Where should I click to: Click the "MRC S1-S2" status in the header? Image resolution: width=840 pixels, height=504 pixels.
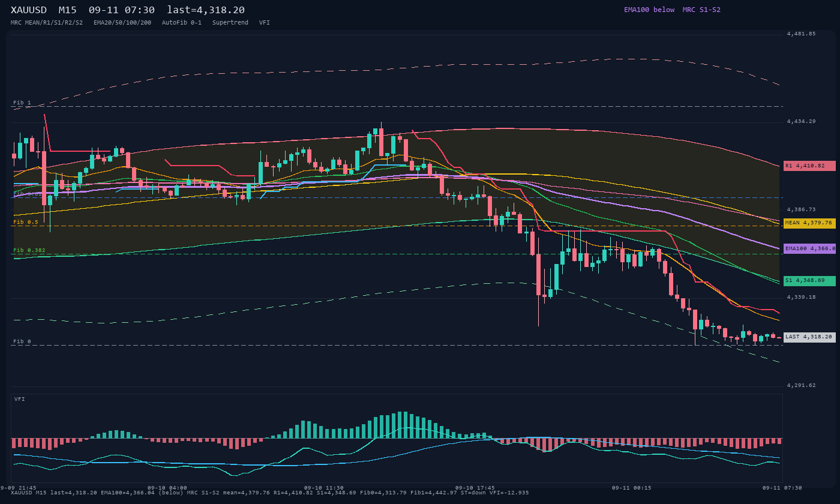pos(701,10)
